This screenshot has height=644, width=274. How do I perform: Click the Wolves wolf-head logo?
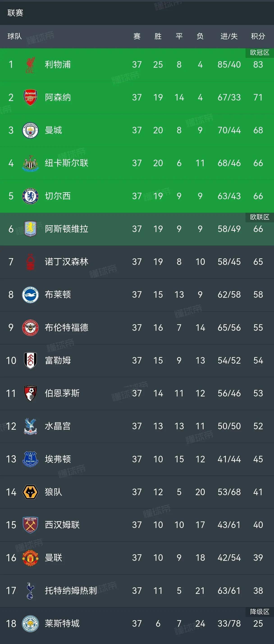(30, 492)
